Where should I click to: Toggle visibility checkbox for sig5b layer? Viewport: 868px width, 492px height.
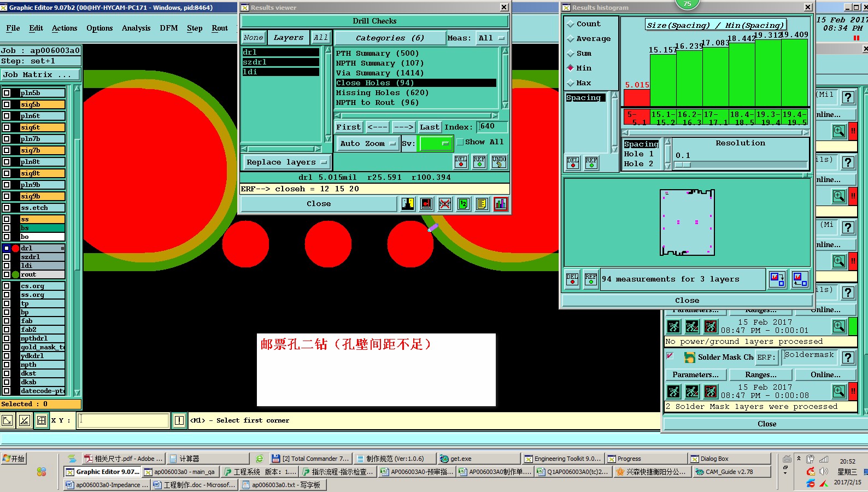tap(7, 104)
